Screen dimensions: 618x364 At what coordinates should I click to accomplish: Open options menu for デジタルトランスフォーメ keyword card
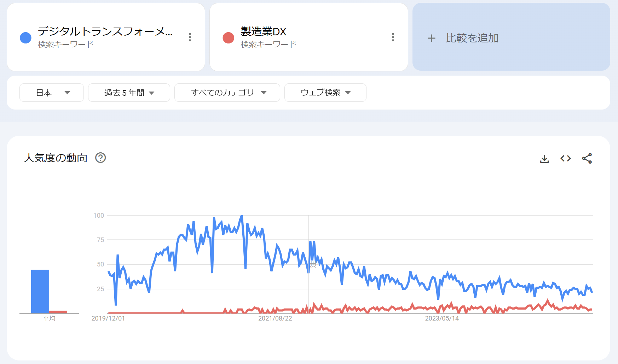click(x=190, y=37)
